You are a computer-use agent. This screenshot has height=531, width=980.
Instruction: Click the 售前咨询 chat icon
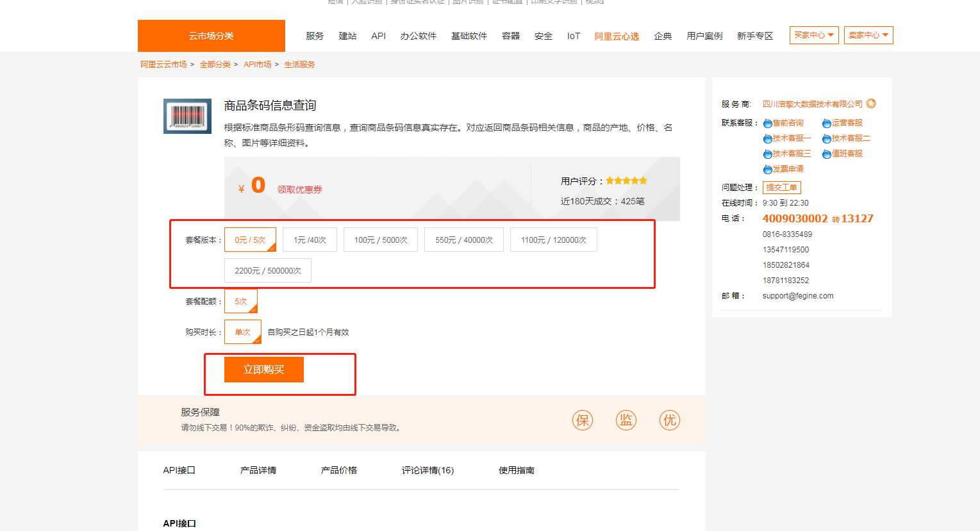point(767,124)
